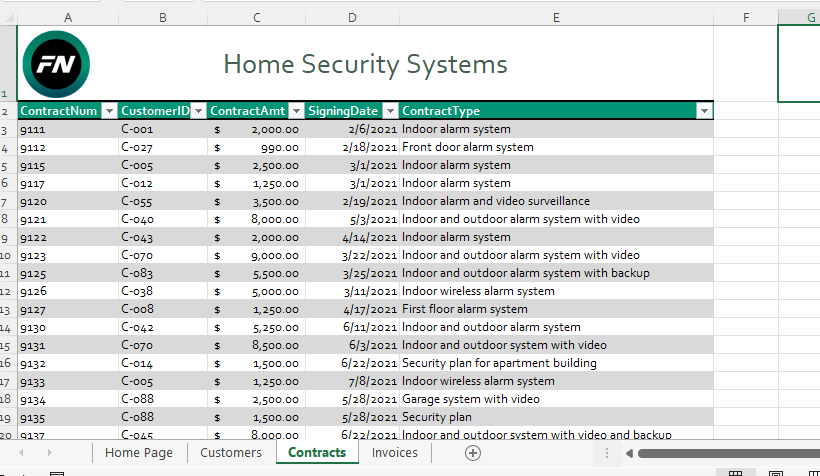The image size is (820, 476).
Task: Open the ContractAmt filter dropdown
Action: pyautogui.click(x=297, y=111)
